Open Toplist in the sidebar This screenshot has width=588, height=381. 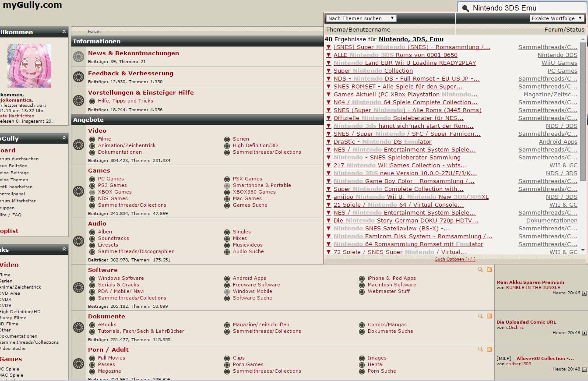[9, 231]
